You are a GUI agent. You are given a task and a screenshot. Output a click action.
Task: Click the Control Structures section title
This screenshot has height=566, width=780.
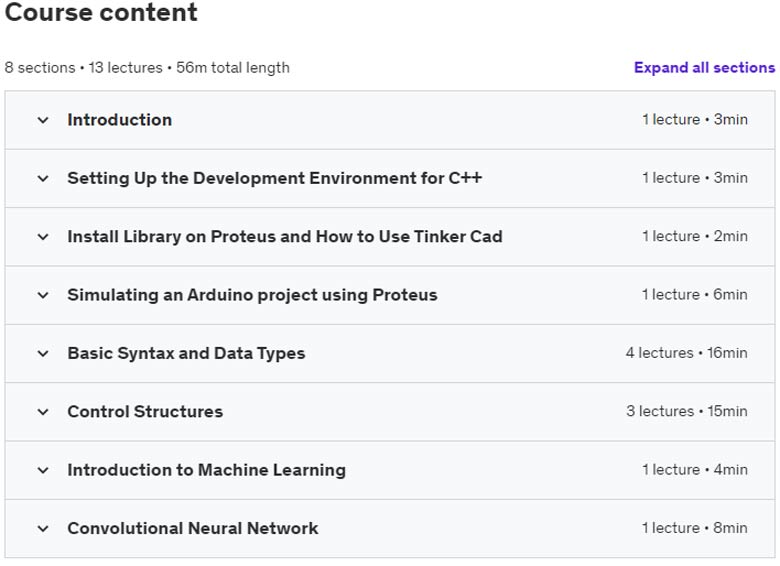(x=145, y=411)
